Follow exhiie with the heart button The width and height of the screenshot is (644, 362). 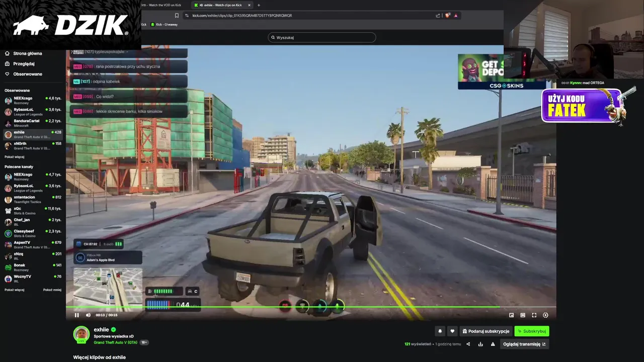(x=452, y=331)
